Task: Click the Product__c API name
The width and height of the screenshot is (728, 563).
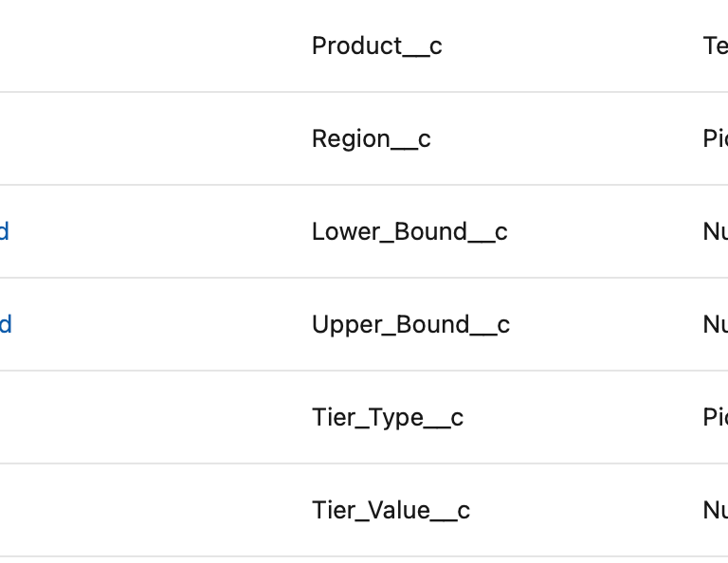Action: point(376,45)
